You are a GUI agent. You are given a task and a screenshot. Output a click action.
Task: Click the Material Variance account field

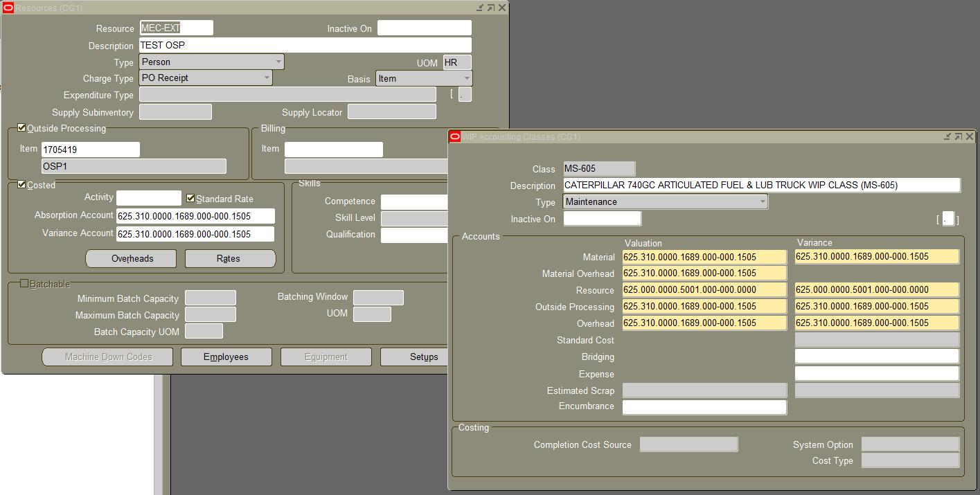tap(877, 257)
